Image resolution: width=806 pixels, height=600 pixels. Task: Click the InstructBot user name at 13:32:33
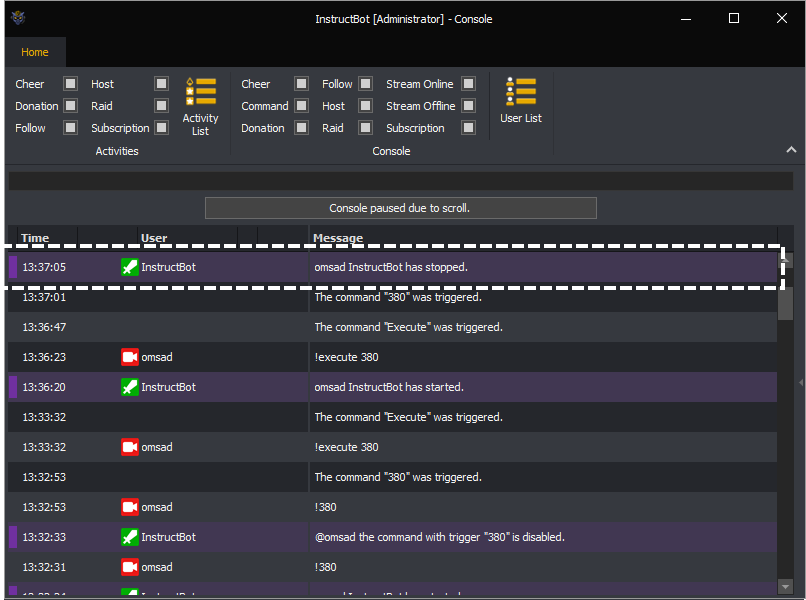click(x=169, y=537)
